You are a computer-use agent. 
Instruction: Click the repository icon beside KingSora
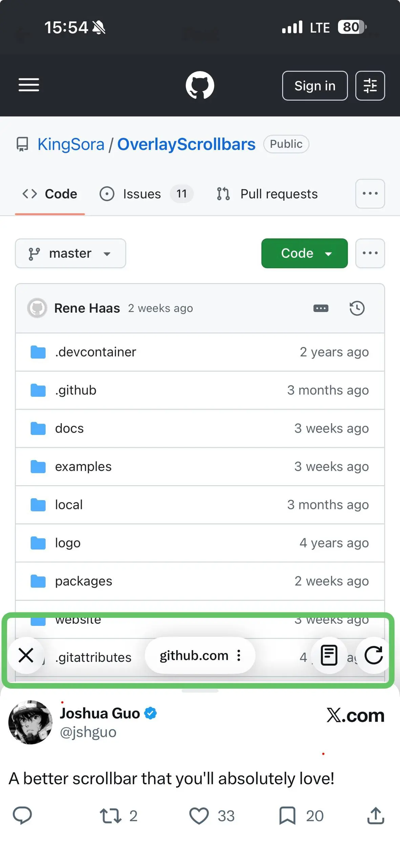(x=23, y=144)
